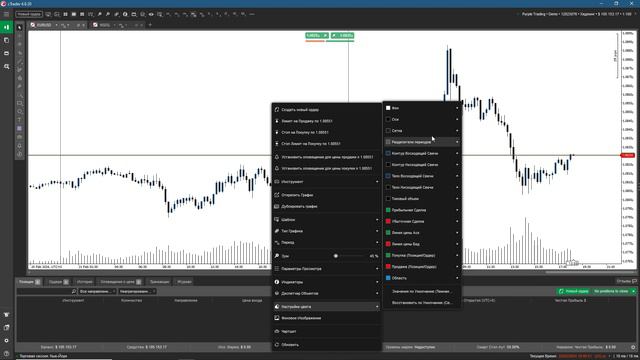This screenshot has height=360, width=640.
Task: Open Фоновое Изображение menu entry
Action: [327, 318]
